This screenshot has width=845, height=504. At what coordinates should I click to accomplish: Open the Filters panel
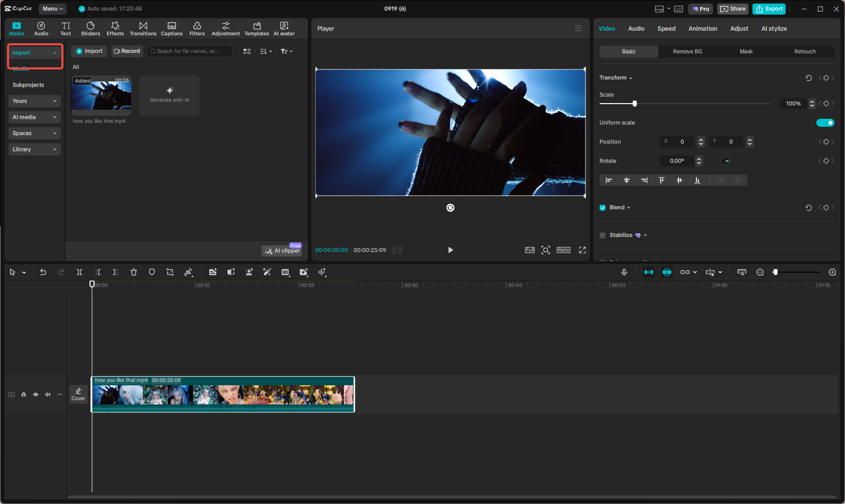click(x=197, y=29)
